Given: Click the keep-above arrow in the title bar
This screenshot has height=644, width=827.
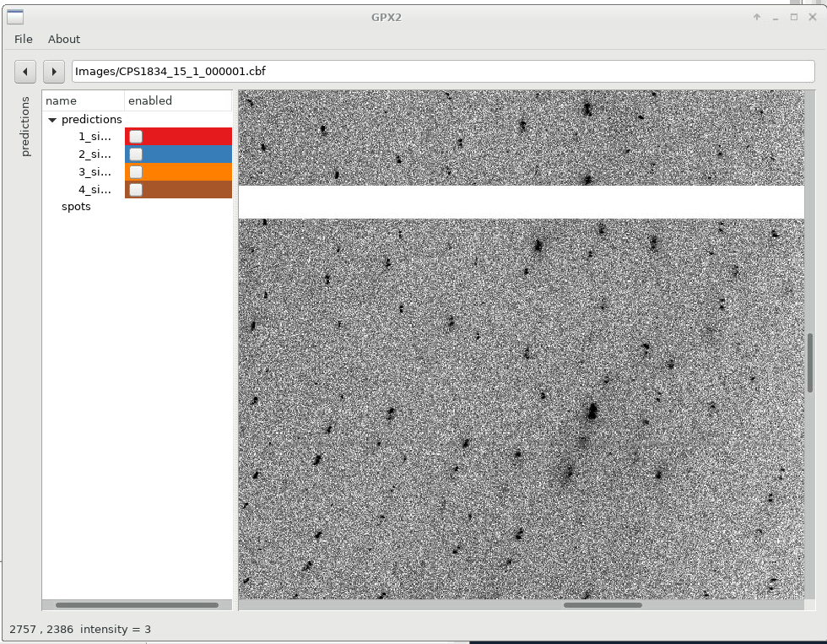Looking at the screenshot, I should [x=757, y=17].
